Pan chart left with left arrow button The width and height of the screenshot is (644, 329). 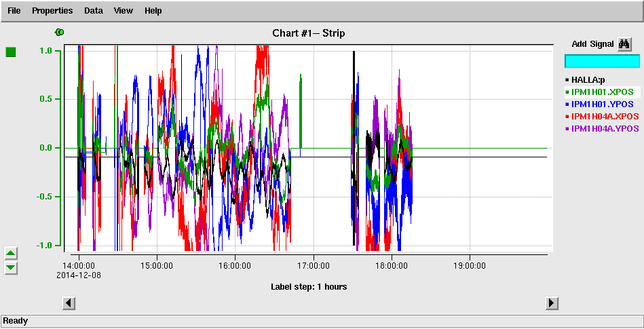[69, 303]
